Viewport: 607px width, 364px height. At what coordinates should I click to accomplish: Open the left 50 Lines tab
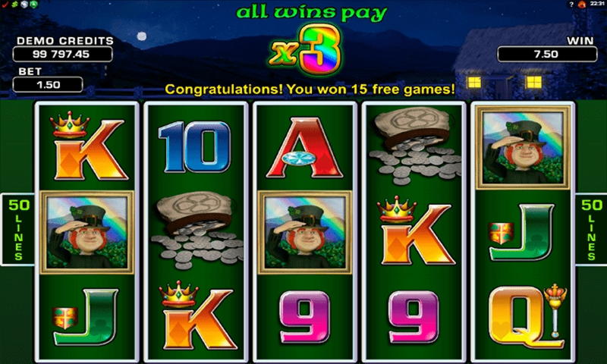(17, 229)
